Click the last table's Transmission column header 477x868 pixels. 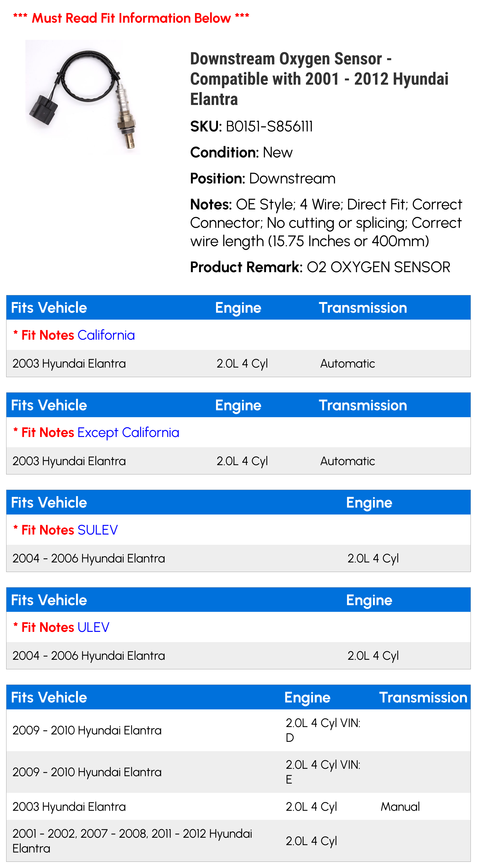423,697
